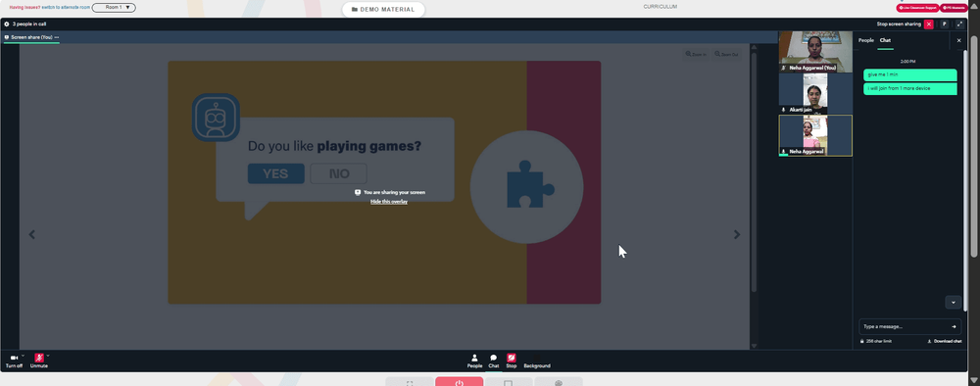The height and width of the screenshot is (386, 980).
Task: Select the Chat tab in side panel
Action: (x=885, y=40)
